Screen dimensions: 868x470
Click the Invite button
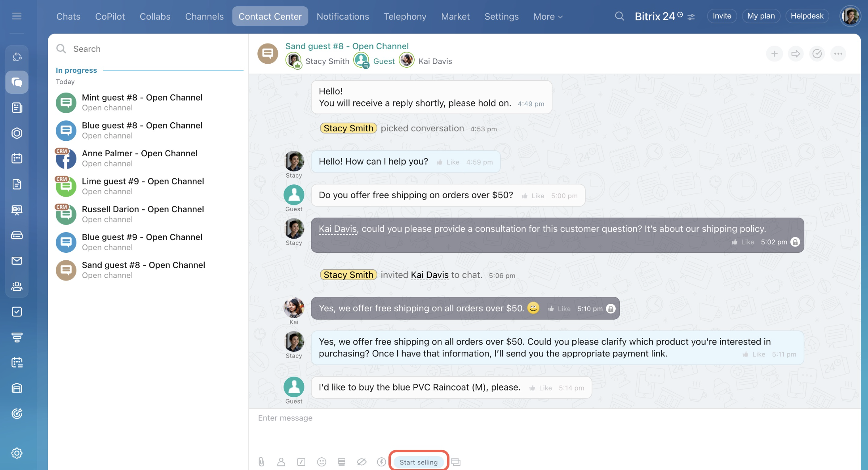point(721,16)
